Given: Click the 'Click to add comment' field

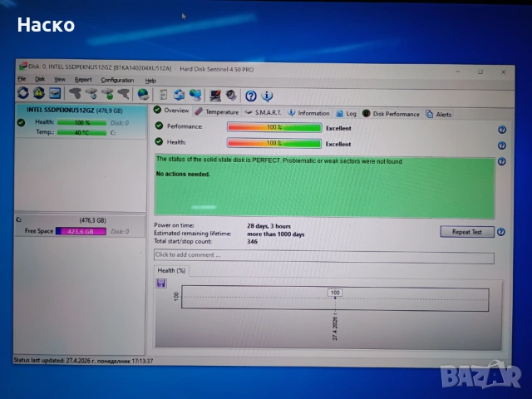Looking at the screenshot, I should [323, 255].
